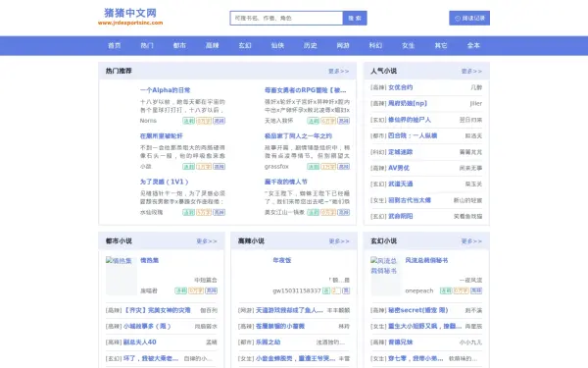Click the 情热集 cover thumbnail
Screen dimensions: 588x368
(122, 276)
